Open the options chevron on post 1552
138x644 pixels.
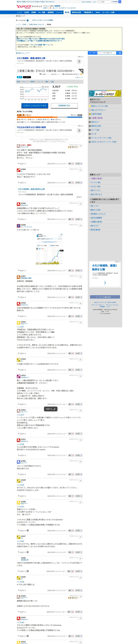pos(81,411)
